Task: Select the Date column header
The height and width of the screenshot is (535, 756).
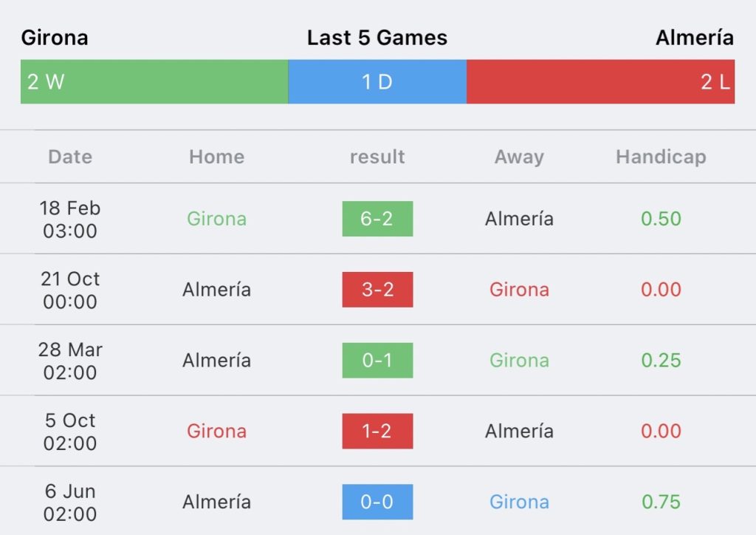Action: [x=70, y=157]
